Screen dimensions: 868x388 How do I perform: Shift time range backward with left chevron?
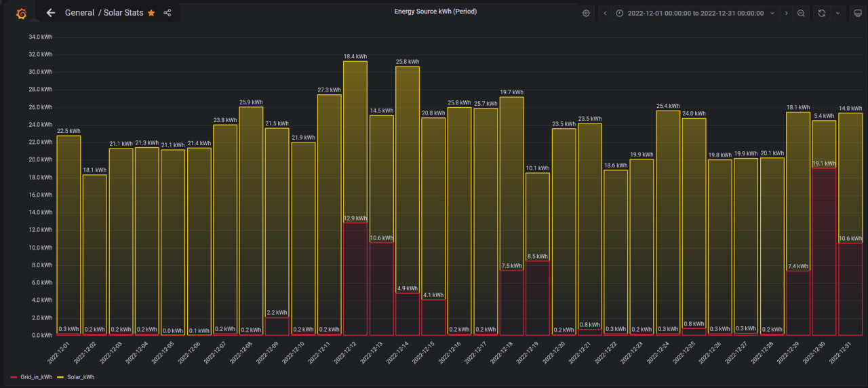605,13
